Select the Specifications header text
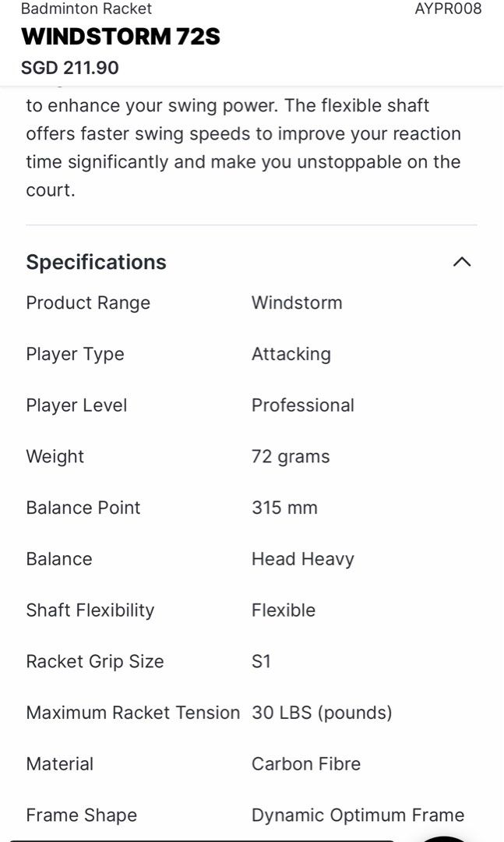Screen dimensions: 504x842 (97, 262)
